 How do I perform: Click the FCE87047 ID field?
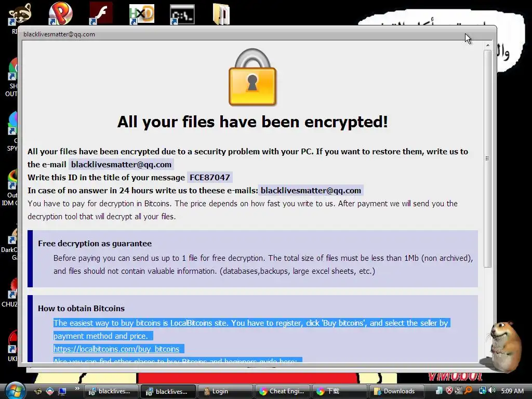point(210,178)
